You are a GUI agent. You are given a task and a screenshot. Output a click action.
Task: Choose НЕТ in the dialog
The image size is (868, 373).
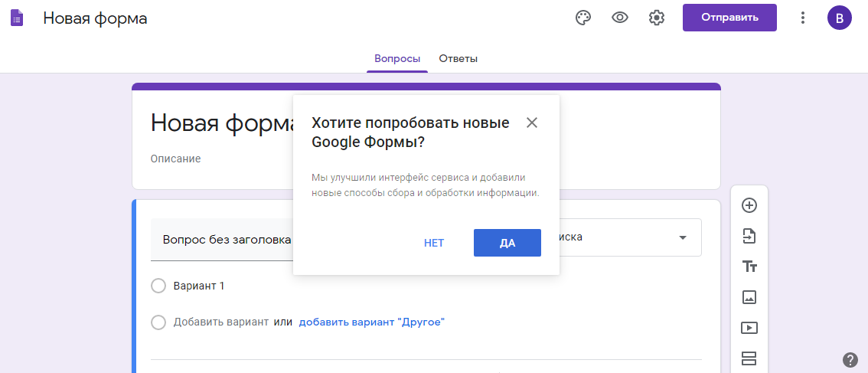tap(434, 243)
